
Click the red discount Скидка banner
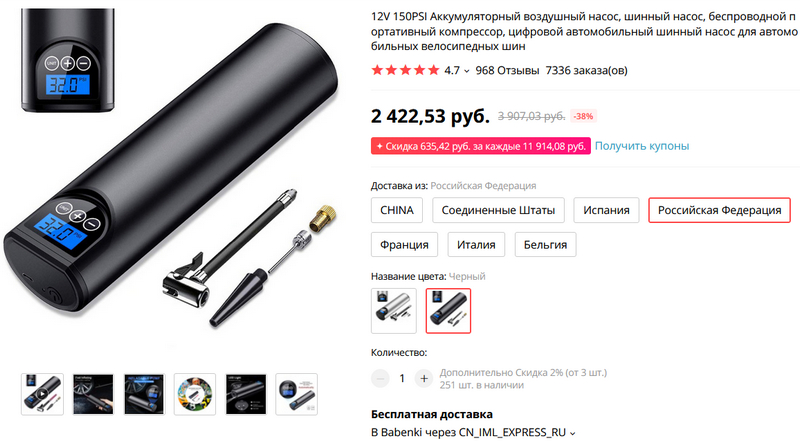[x=481, y=146]
